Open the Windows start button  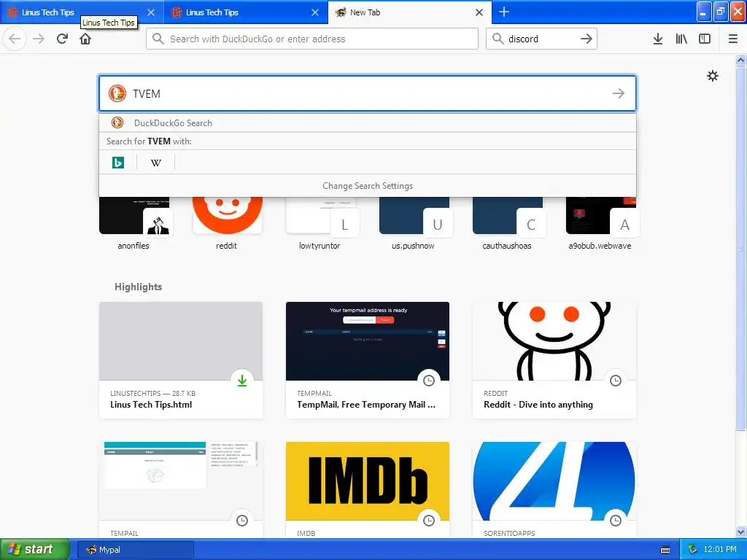tap(34, 550)
